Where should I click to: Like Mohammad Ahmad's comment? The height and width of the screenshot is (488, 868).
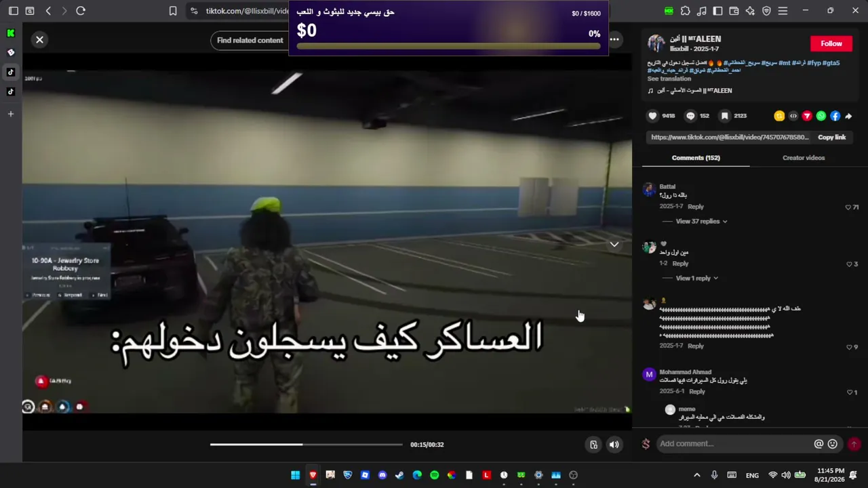849,392
